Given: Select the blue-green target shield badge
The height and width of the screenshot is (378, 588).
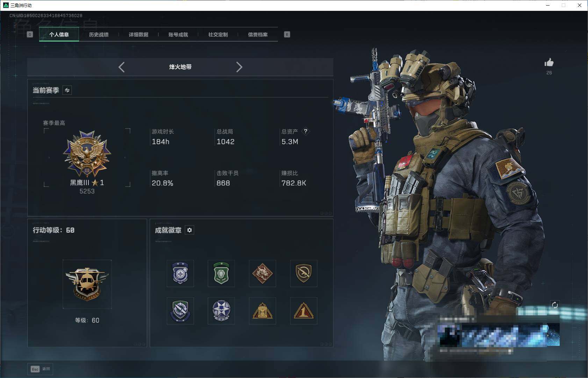Looking at the screenshot, I should [x=180, y=311].
